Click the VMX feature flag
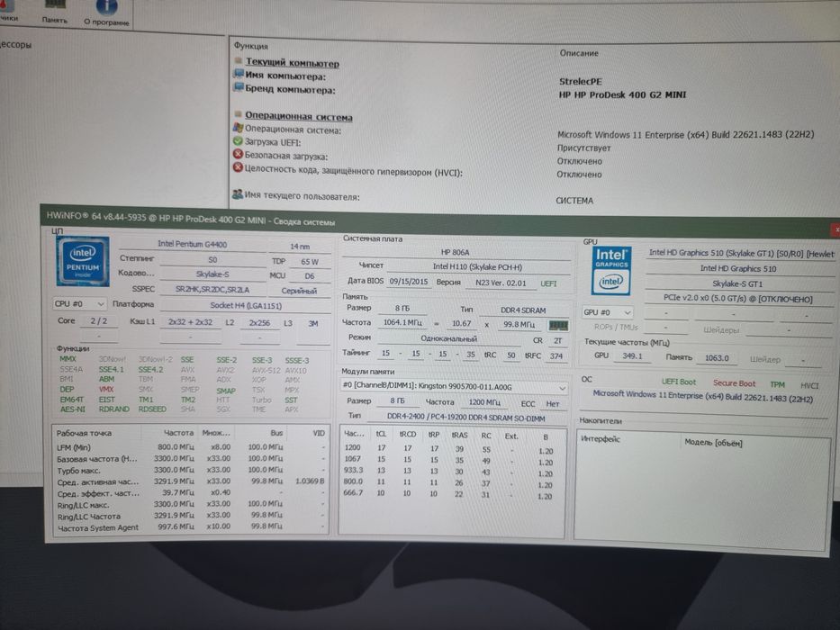This screenshot has width=840, height=630. (106, 390)
